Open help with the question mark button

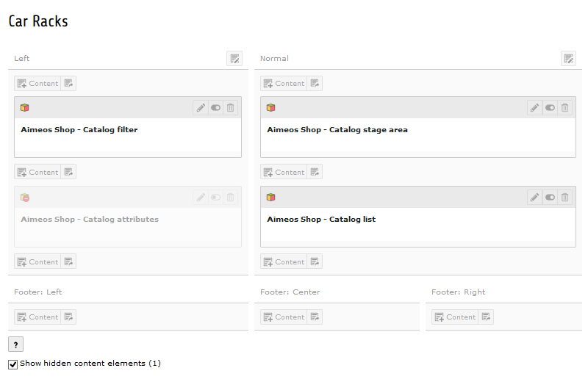[15, 344]
